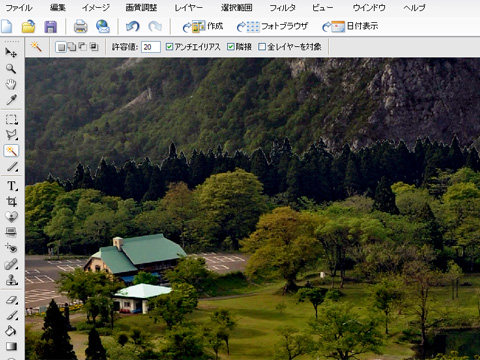This screenshot has height=360, width=480.
Task: Choose New Selection mode icon
Action: tap(61, 47)
